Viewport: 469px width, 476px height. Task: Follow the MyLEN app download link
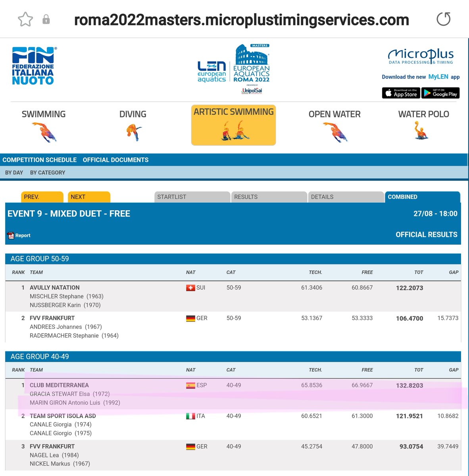421,77
